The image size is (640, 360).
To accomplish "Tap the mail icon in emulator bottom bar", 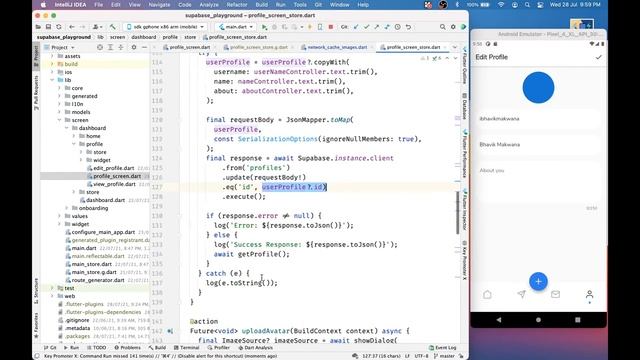I will point(556,294).
